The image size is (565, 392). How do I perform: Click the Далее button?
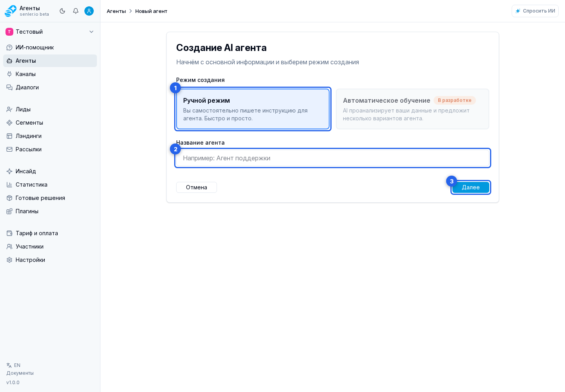(470, 187)
